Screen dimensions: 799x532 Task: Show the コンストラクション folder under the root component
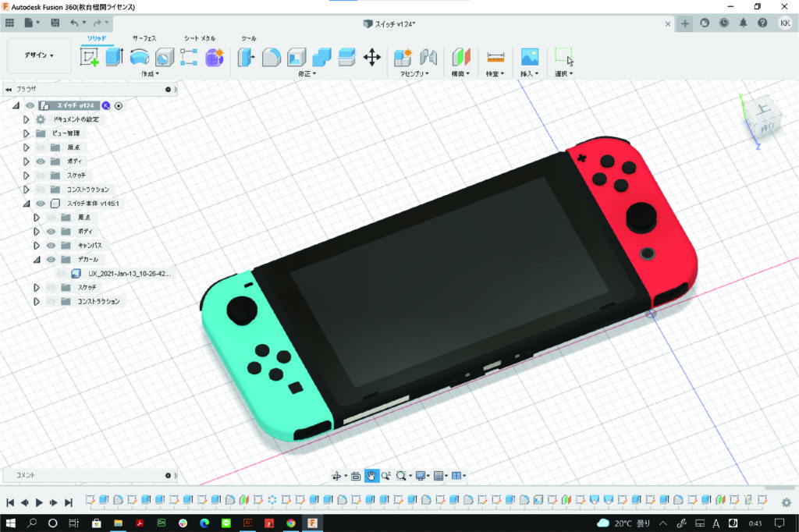41,190
